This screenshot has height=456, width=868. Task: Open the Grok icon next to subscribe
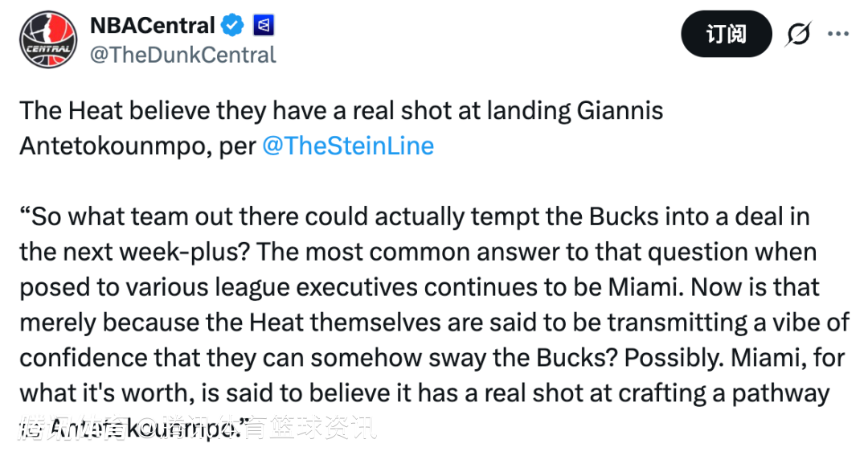tap(798, 35)
